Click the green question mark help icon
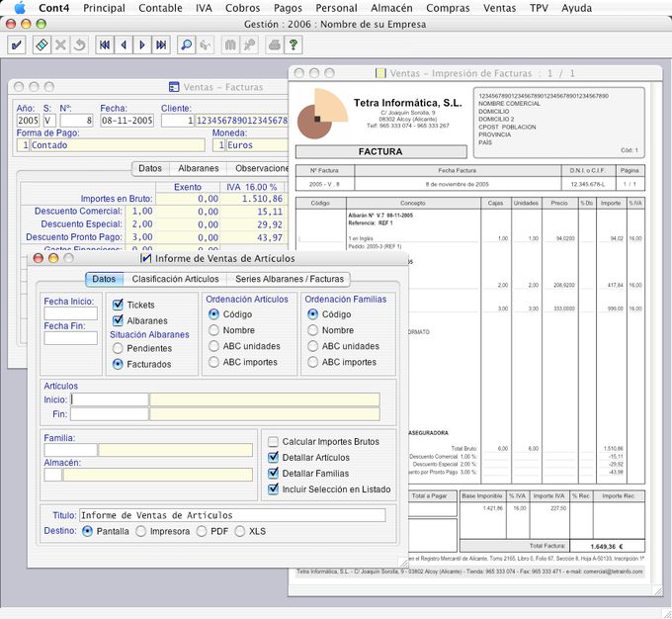The height and width of the screenshot is (619, 672). [294, 44]
